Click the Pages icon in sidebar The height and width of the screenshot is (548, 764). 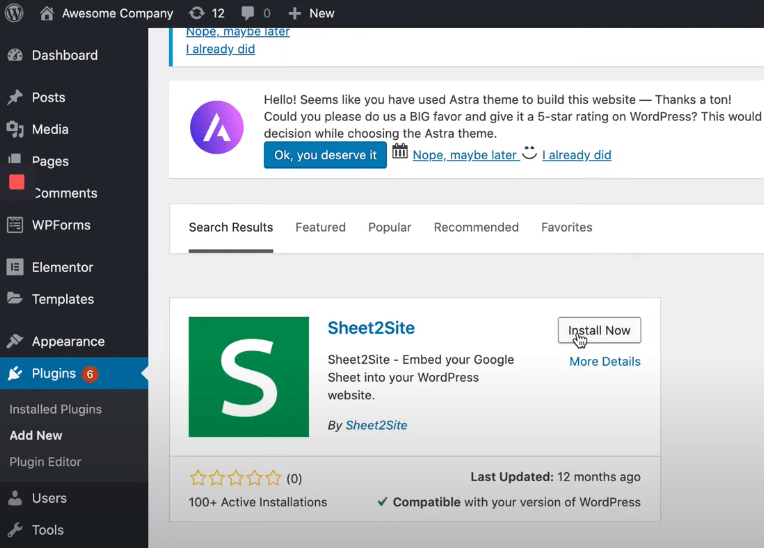tap(15, 159)
